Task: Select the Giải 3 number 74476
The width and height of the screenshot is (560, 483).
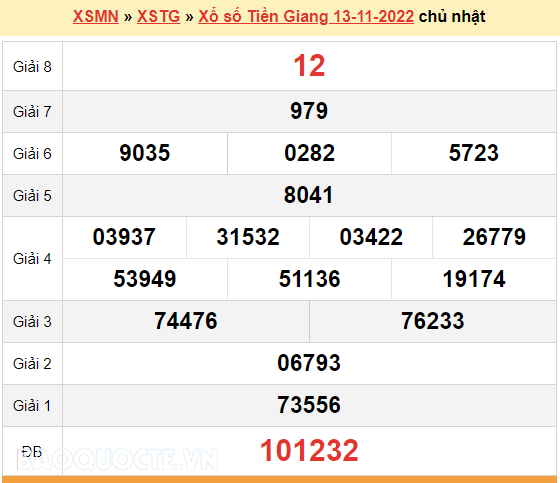Action: (x=186, y=321)
